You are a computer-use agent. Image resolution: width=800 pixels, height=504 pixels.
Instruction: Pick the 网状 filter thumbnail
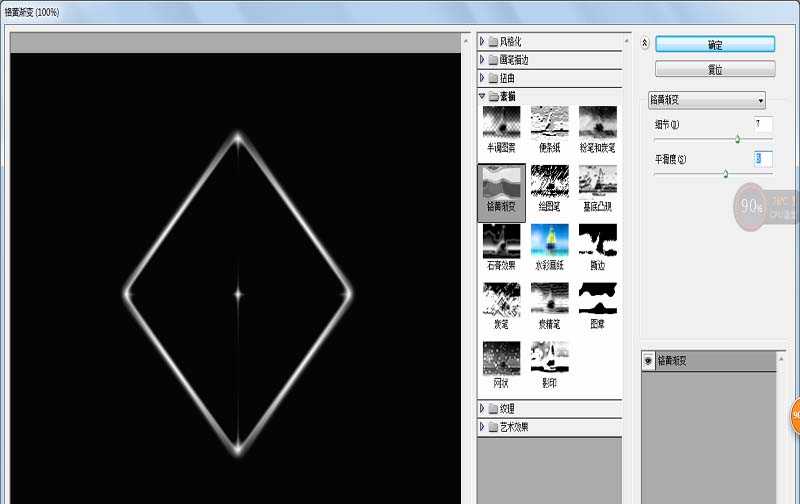(501, 358)
